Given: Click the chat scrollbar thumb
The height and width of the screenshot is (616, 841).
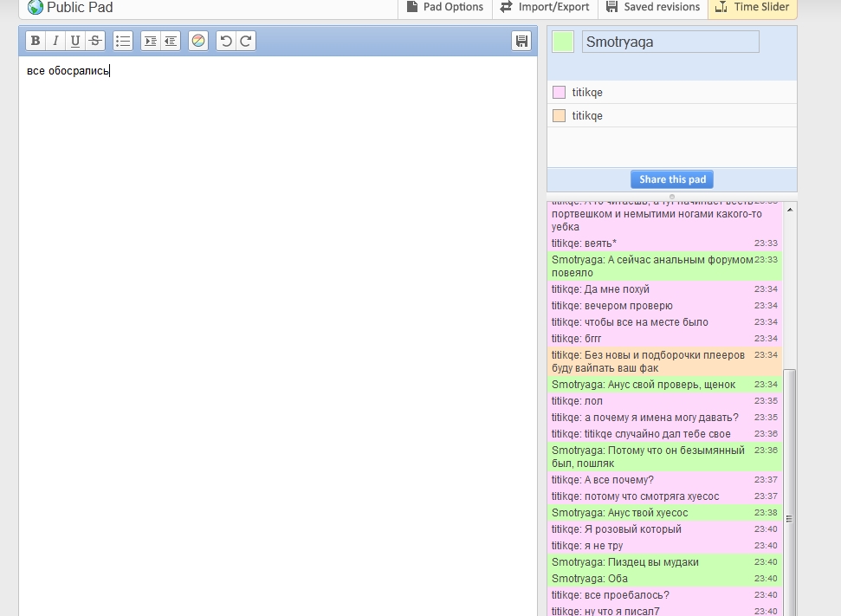Looking at the screenshot, I should (x=789, y=493).
